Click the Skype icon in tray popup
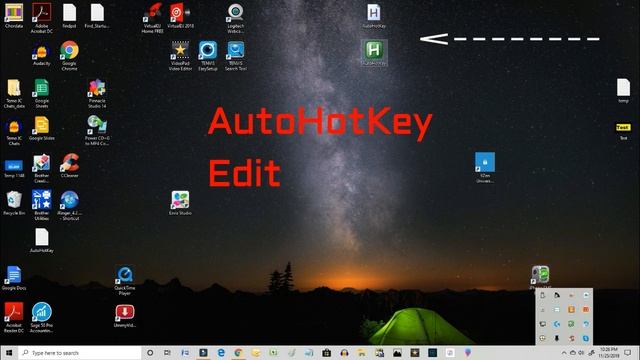Viewport: 640px width, 360px height. point(586,338)
